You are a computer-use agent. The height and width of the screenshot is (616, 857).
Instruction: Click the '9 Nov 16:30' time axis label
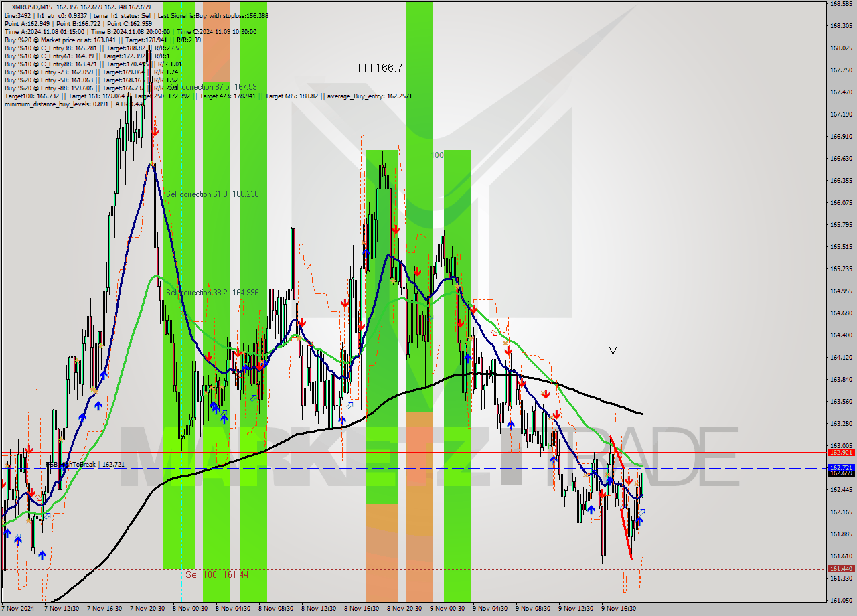point(619,609)
